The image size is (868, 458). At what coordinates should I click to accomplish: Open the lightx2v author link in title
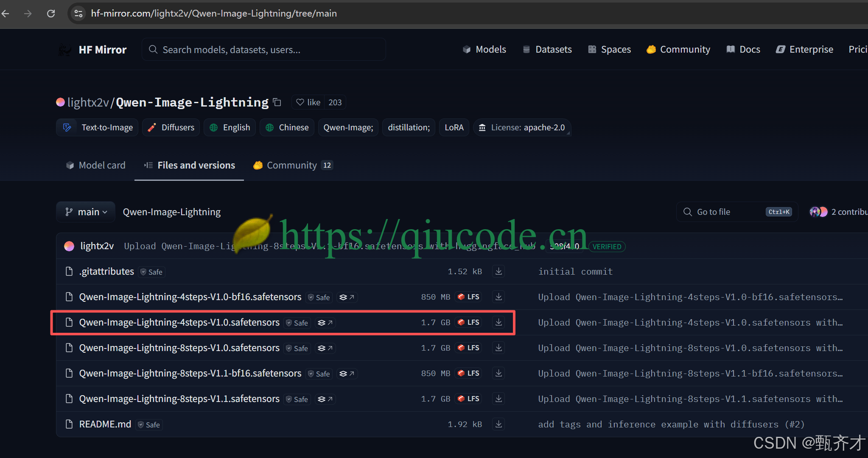[x=88, y=102]
